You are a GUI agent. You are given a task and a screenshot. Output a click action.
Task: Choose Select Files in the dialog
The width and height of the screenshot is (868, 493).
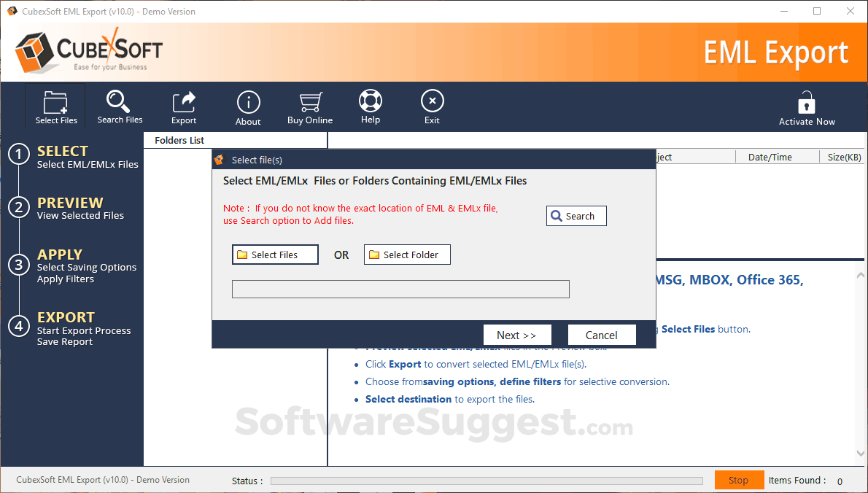pyautogui.click(x=275, y=254)
